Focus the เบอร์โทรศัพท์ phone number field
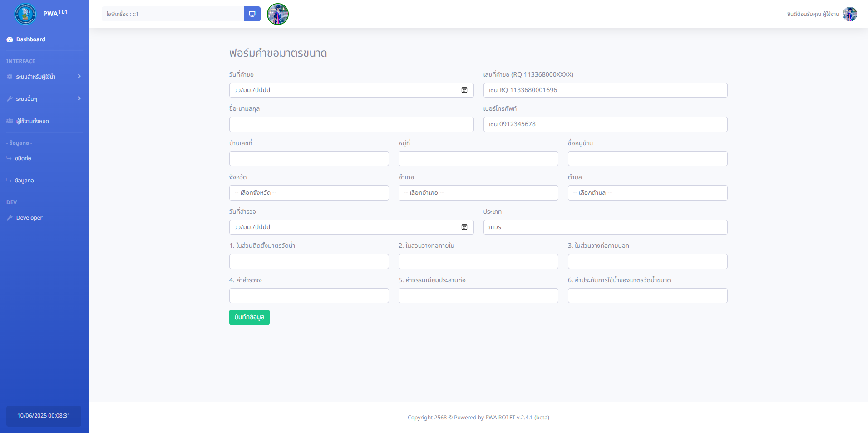868x433 pixels. click(x=605, y=124)
